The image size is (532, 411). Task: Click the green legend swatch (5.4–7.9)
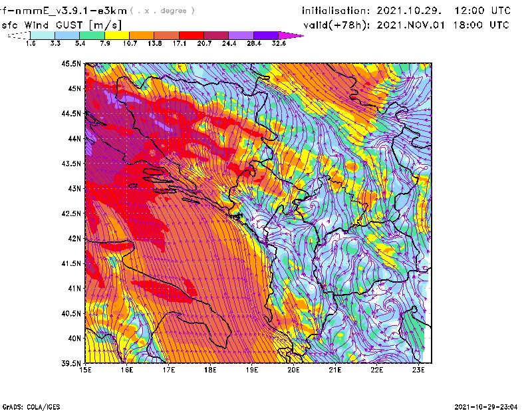92,35
